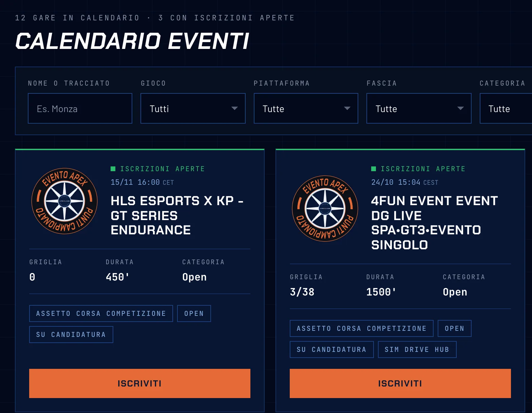Click the OPEN tag on 4Fun Event card
The height and width of the screenshot is (413, 532).
point(455,328)
